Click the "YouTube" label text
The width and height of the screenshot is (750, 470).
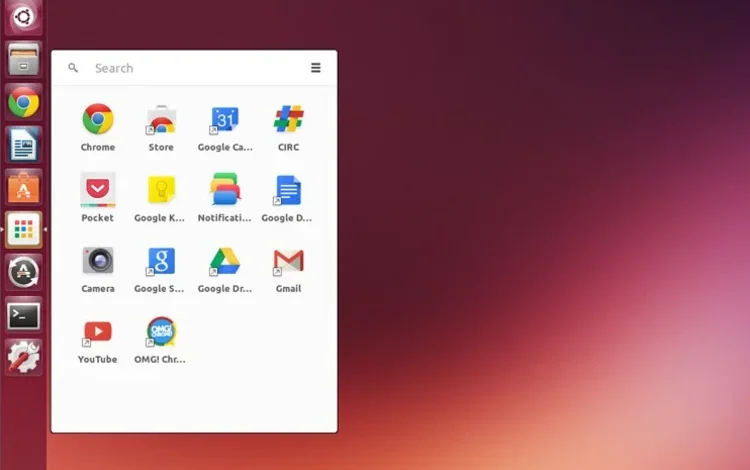tap(98, 360)
